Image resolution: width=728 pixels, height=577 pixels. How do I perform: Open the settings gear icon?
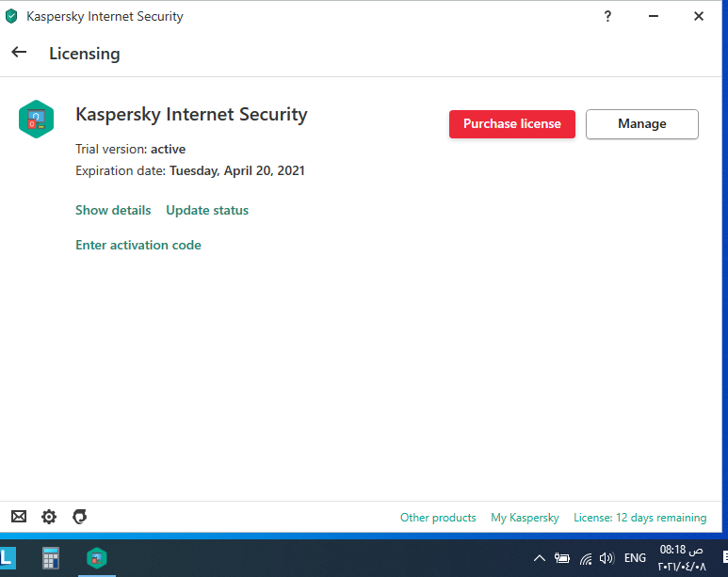click(49, 517)
